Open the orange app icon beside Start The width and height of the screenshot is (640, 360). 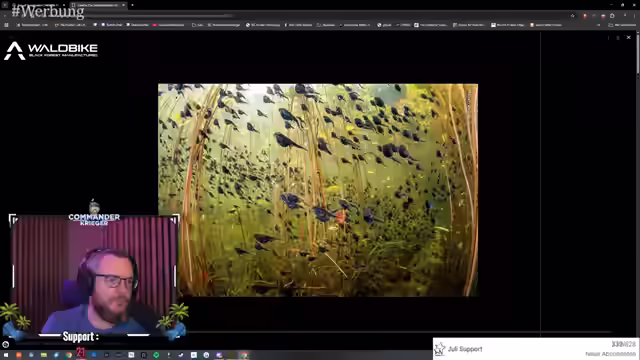(x=18, y=355)
